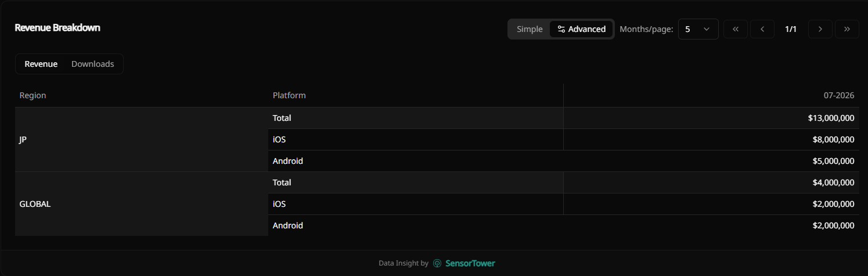The image size is (868, 276).
Task: Jump to the last page arrow
Action: pyautogui.click(x=847, y=29)
